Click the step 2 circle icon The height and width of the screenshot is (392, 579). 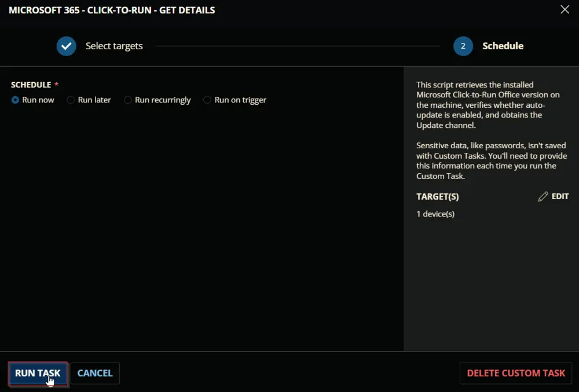[x=463, y=46]
